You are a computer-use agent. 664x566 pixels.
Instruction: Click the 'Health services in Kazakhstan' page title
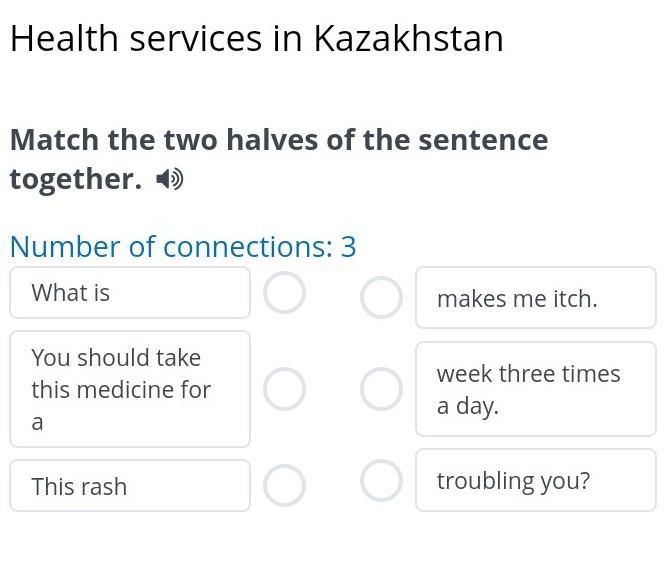(256, 39)
